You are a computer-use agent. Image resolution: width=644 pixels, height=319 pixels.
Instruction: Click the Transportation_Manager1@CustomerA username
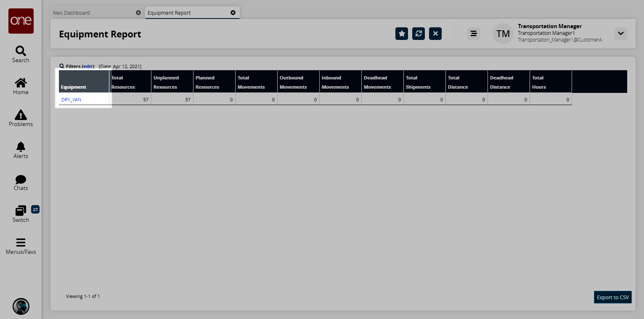click(x=560, y=40)
